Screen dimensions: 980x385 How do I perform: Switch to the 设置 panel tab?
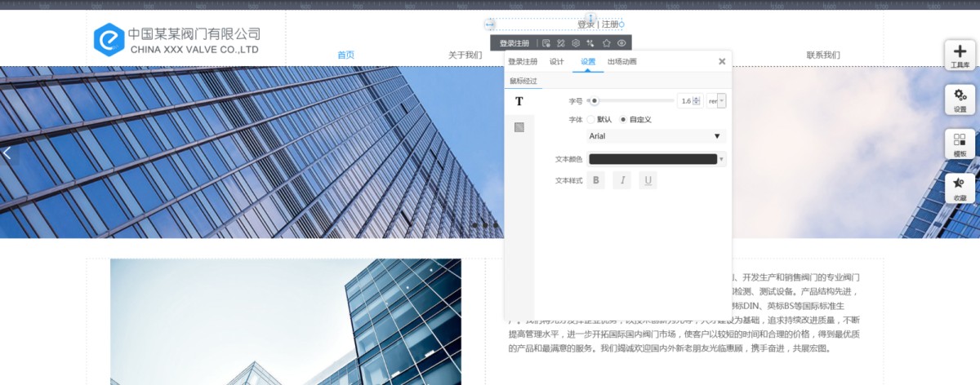[x=588, y=61]
